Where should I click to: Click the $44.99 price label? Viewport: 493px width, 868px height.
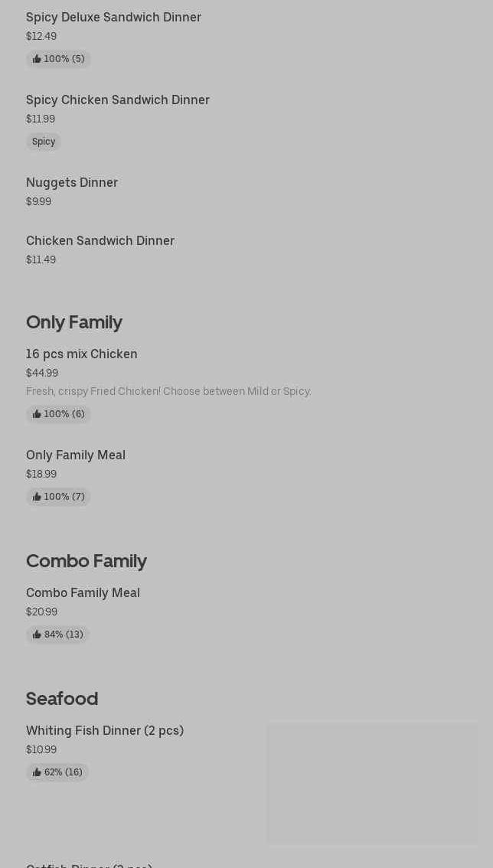click(x=42, y=373)
